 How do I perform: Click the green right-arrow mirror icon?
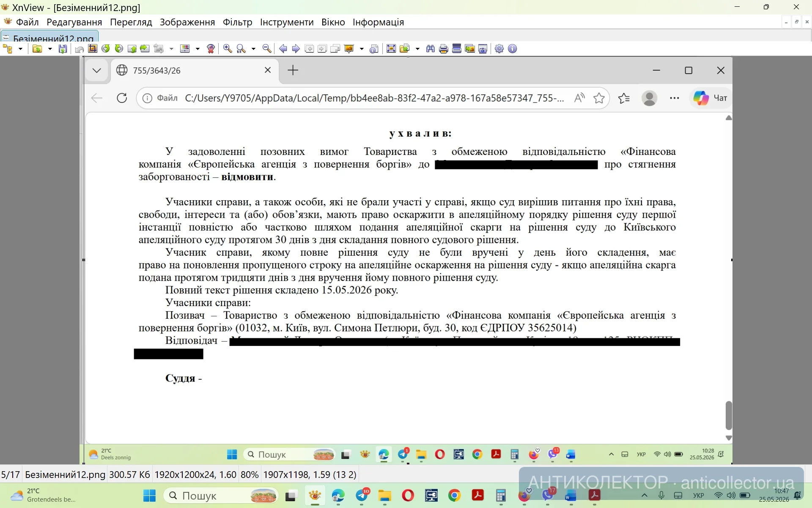coord(145,49)
